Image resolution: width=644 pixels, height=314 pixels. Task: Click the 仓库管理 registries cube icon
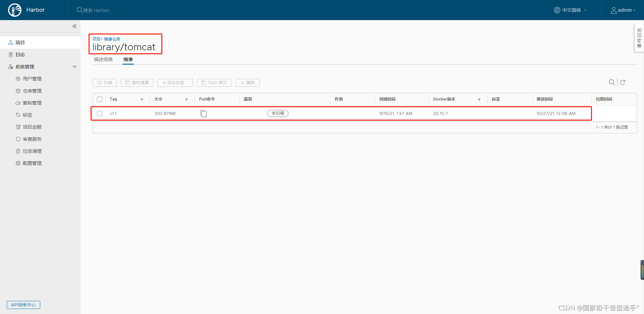pyautogui.click(x=18, y=91)
